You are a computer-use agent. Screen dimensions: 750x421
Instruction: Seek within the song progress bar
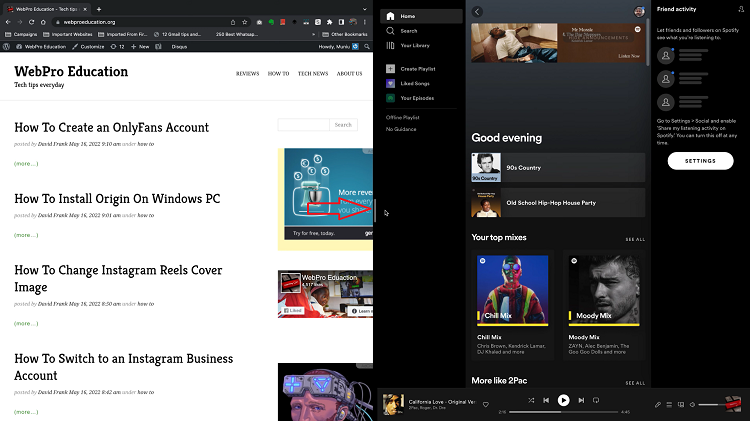[x=563, y=412]
